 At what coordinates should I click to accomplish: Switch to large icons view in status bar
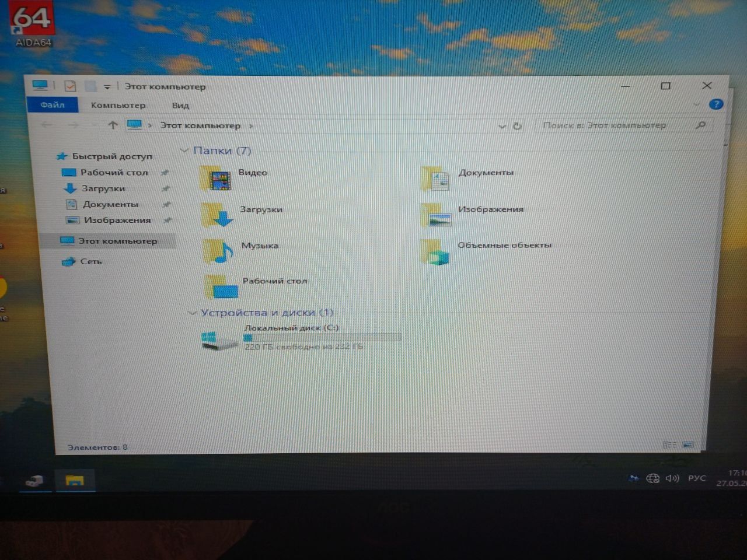pyautogui.click(x=689, y=445)
